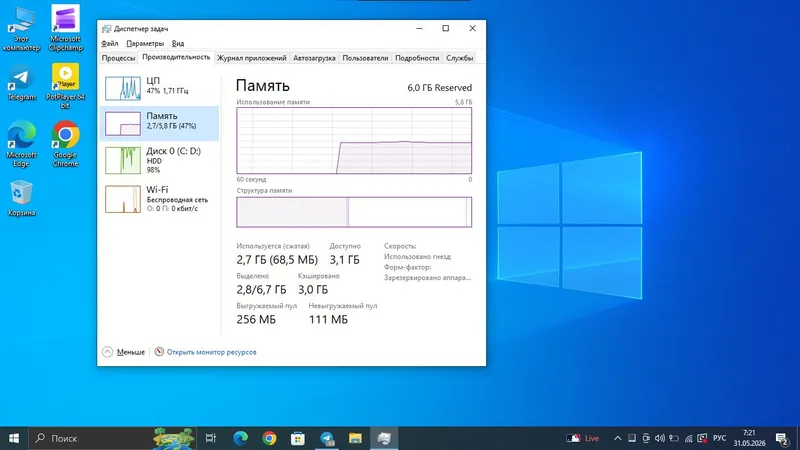800x450 pixels.
Task: Switch to the Производительность tab
Action: [176, 57]
